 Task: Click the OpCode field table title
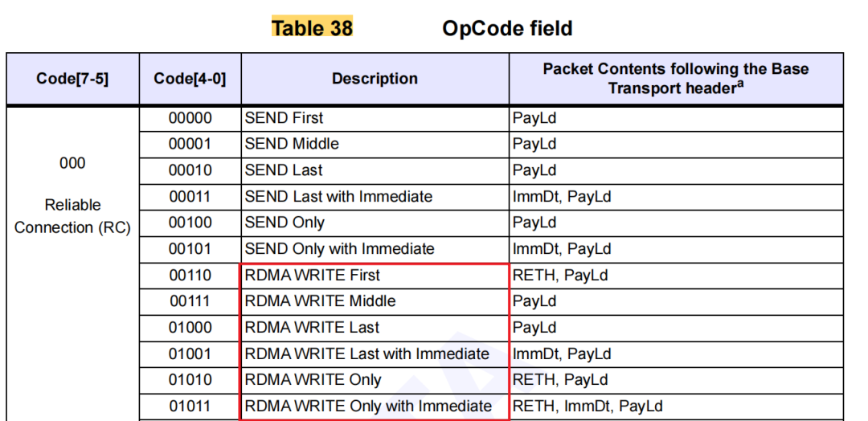click(507, 29)
